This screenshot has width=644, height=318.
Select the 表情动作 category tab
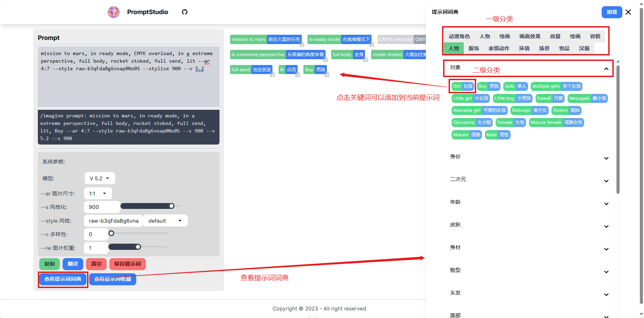[x=499, y=49]
